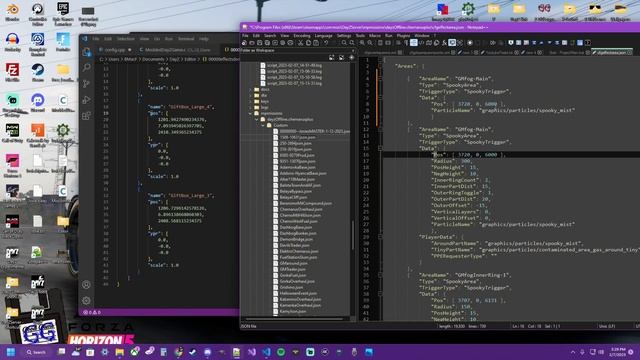Click the Copy icon in Notepad++ toolbar
The image size is (640, 360).
click(x=308, y=42)
